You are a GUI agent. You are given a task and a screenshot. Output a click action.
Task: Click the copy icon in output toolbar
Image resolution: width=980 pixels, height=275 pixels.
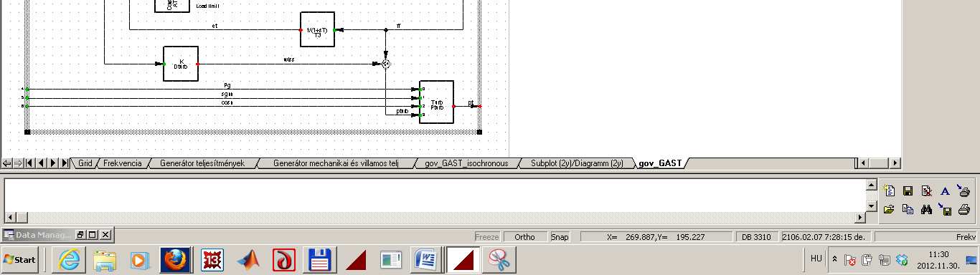click(908, 209)
